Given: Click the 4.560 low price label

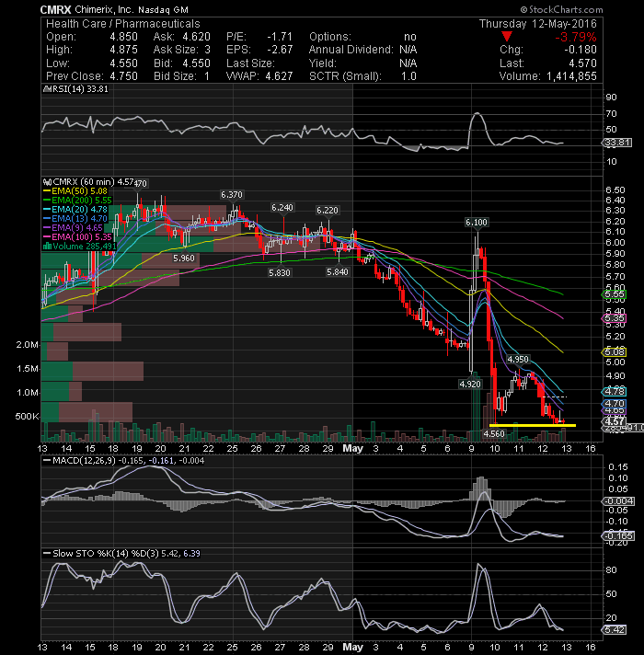Looking at the screenshot, I should (x=494, y=433).
